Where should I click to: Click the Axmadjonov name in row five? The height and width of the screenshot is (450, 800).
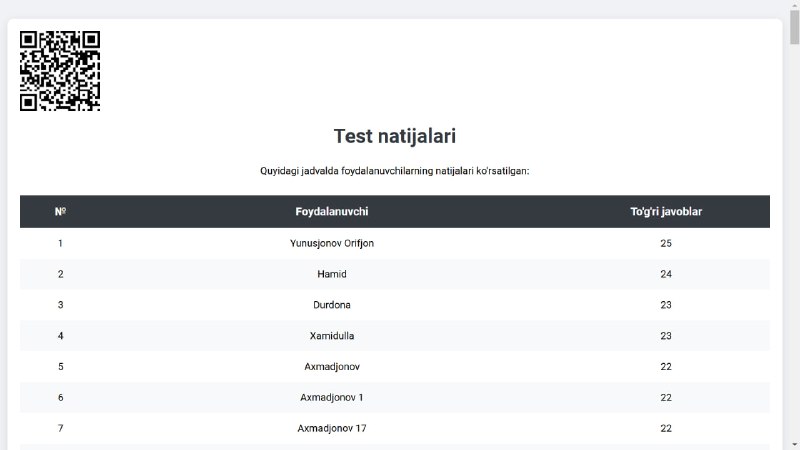pos(332,367)
